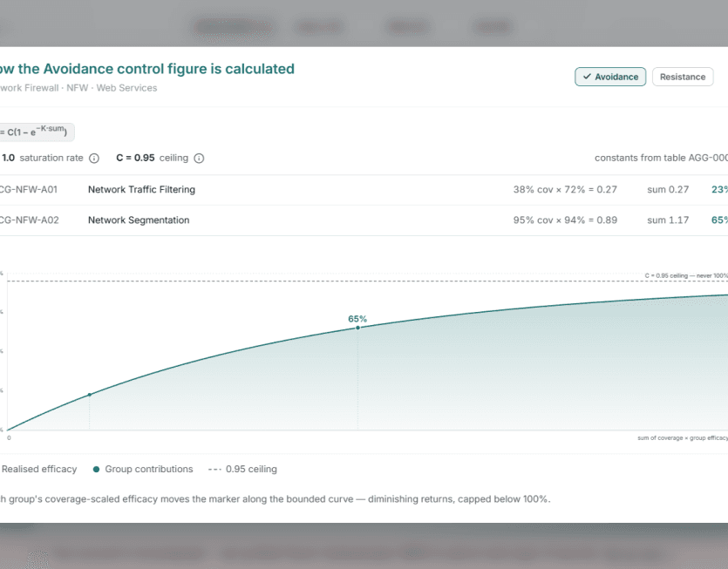This screenshot has height=569, width=728.
Task: Click the explanatory footnote about diminishing returns
Action: coord(276,499)
